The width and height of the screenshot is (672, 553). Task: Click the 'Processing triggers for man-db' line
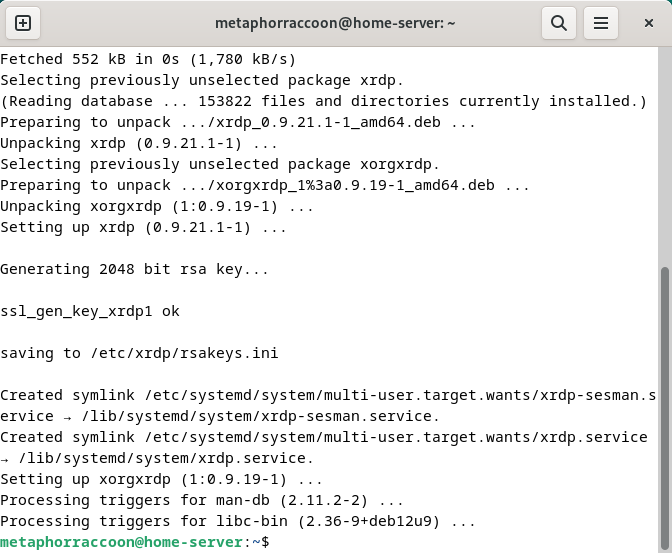(202, 500)
